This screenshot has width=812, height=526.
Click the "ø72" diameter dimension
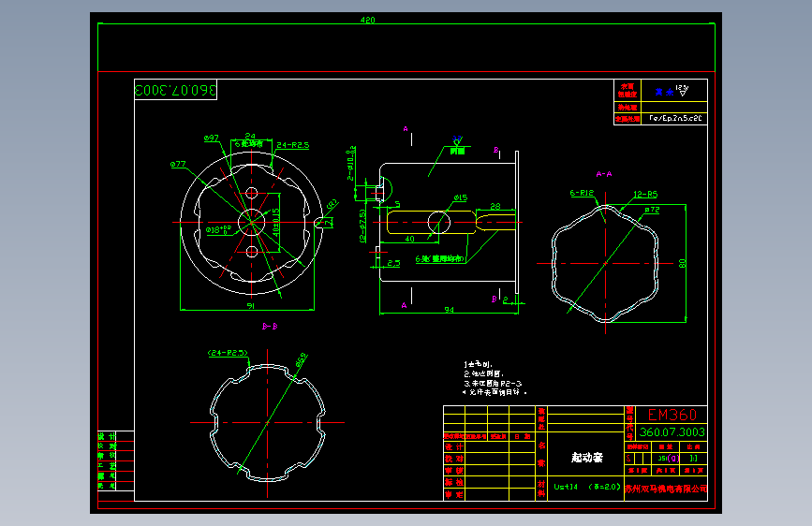[652, 210]
